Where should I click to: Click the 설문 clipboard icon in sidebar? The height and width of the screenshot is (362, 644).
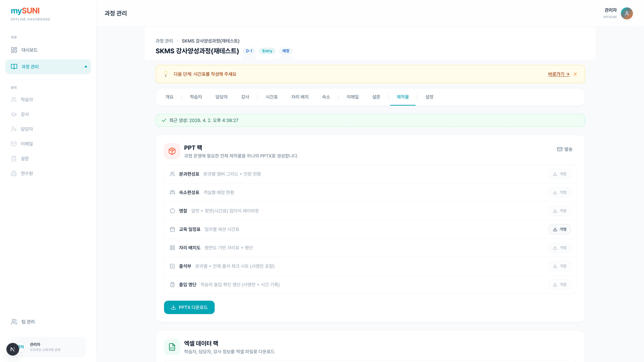pos(14,159)
